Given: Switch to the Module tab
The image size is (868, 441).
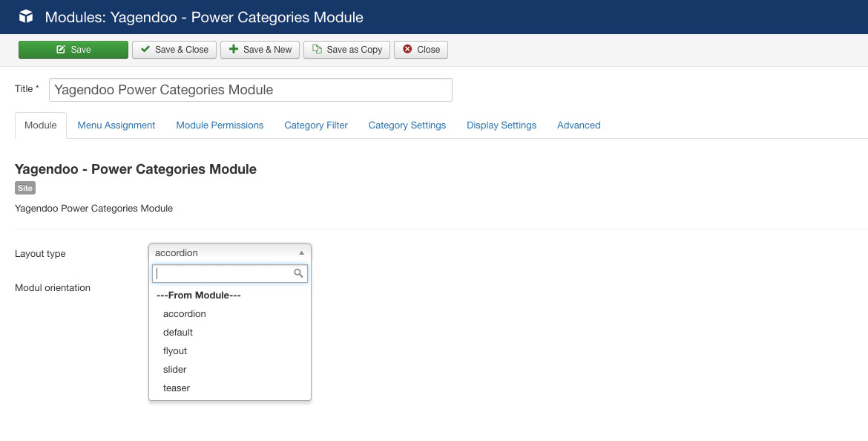Looking at the screenshot, I should (40, 125).
